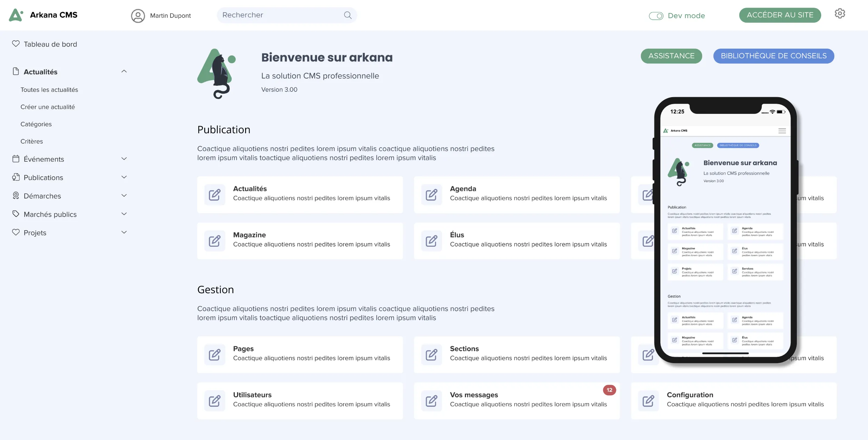Click the search input field
The height and width of the screenshot is (440, 868).
pyautogui.click(x=287, y=15)
